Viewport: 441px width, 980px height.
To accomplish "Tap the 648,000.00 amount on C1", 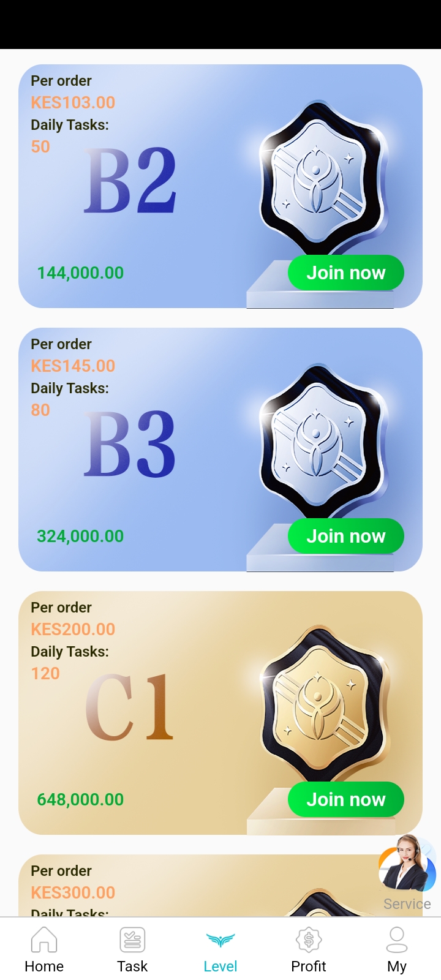I will tap(80, 799).
